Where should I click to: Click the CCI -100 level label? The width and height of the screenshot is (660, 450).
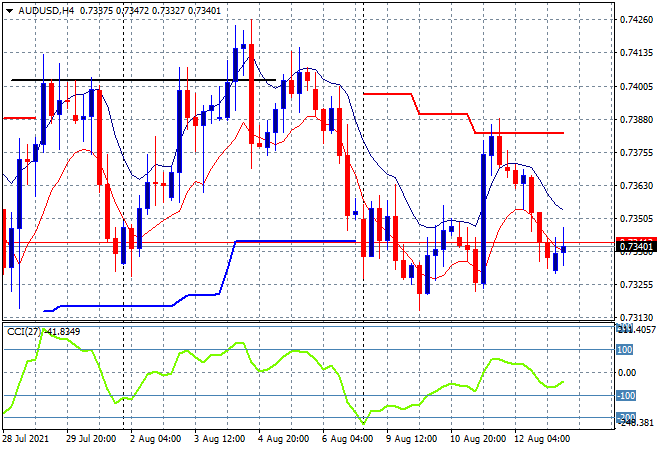pyautogui.click(x=625, y=396)
